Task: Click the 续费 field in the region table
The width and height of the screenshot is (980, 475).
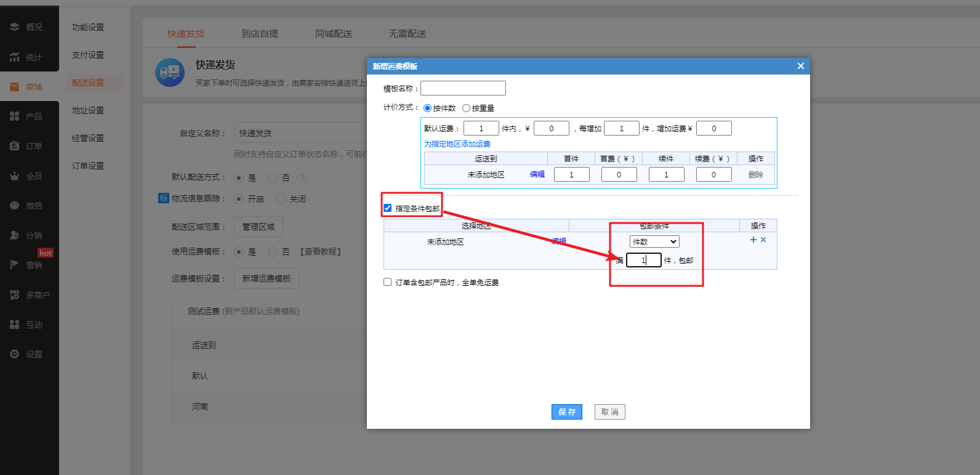Action: [x=714, y=174]
